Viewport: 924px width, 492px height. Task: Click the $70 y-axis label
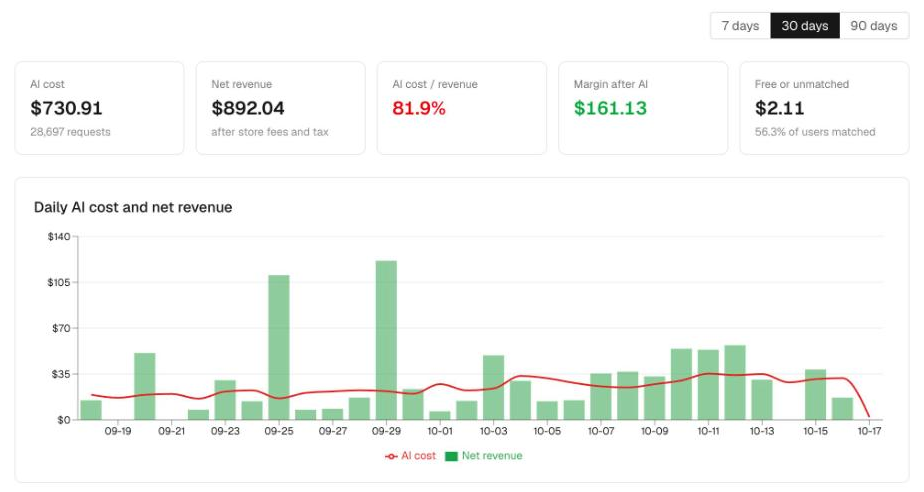pos(61,328)
